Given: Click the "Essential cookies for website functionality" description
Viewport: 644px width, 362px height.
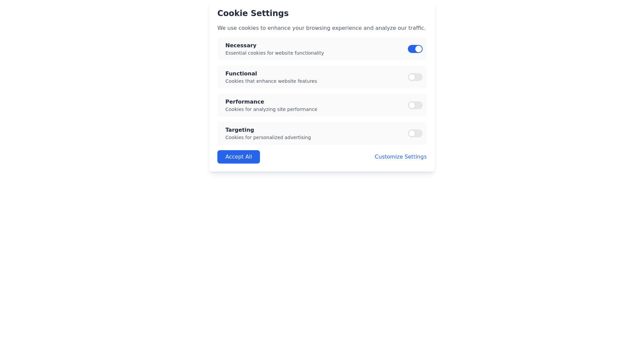Looking at the screenshot, I should [x=274, y=53].
